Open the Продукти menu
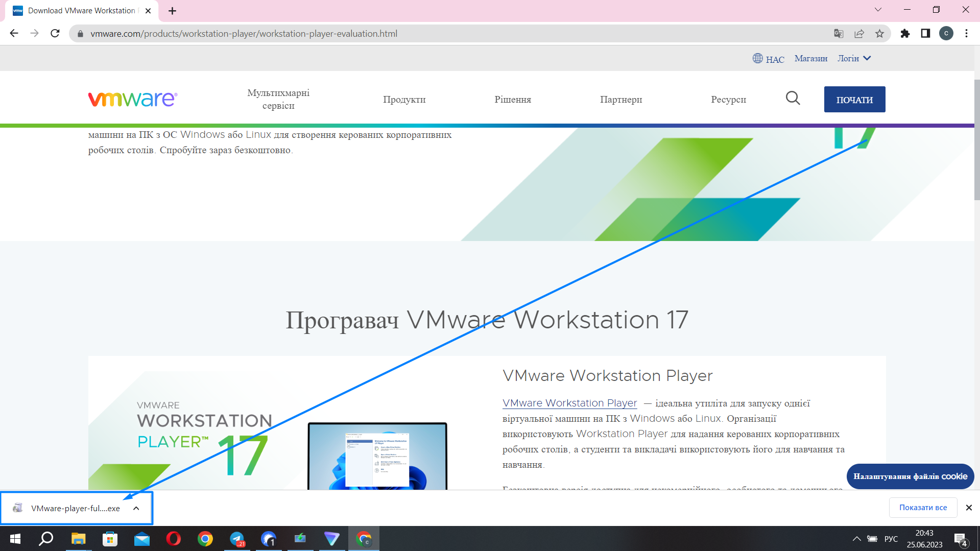The height and width of the screenshot is (551, 980). (404, 100)
